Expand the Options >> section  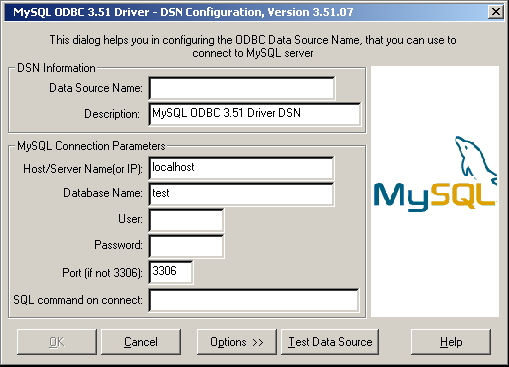click(237, 342)
